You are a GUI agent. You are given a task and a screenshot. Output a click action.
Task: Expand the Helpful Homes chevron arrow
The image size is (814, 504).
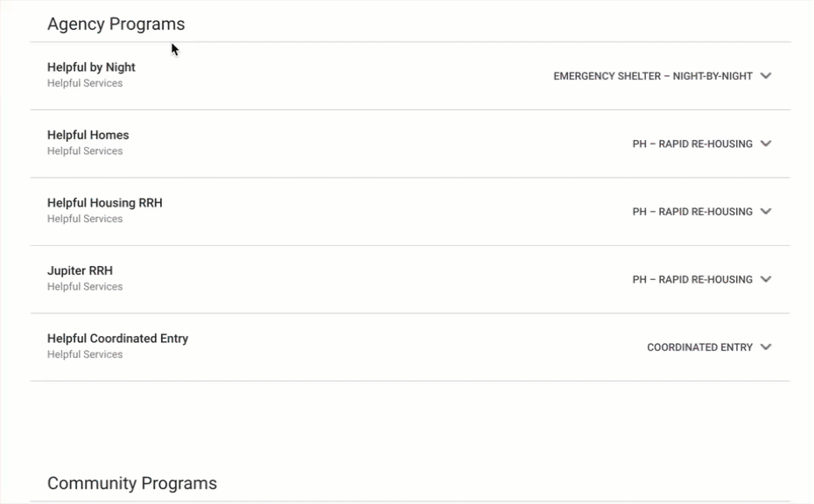766,143
